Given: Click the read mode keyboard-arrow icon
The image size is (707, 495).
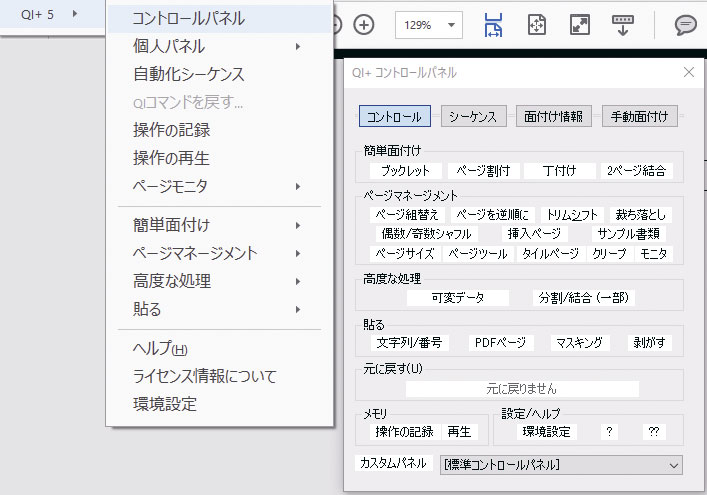Looking at the screenshot, I should pos(623,25).
